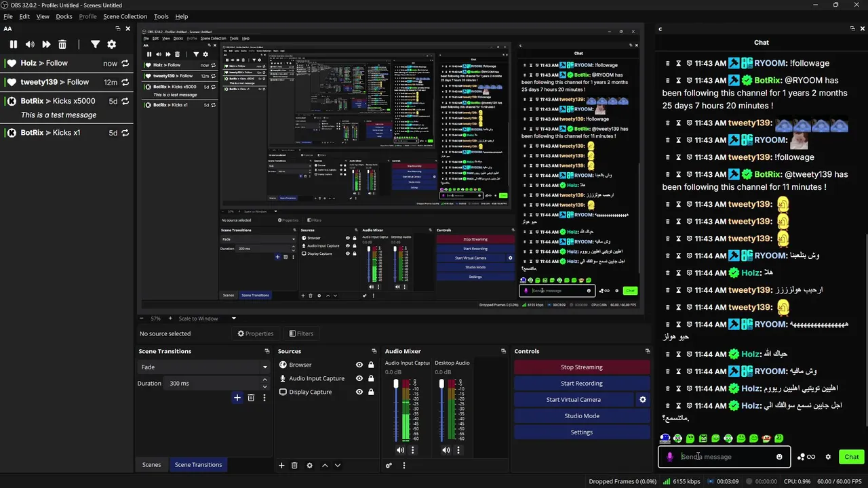Open the Fade transition dropdown
The height and width of the screenshot is (488, 868).
[203, 367]
